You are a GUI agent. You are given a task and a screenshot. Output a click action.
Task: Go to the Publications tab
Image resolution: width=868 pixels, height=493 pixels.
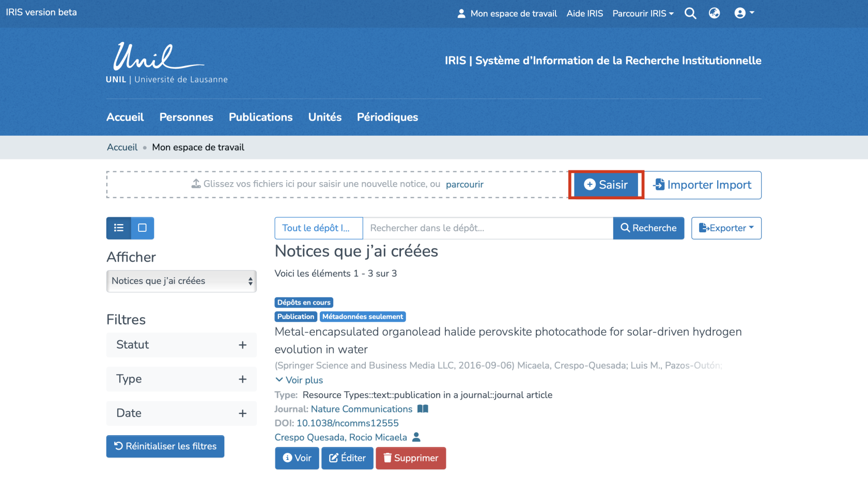260,117
